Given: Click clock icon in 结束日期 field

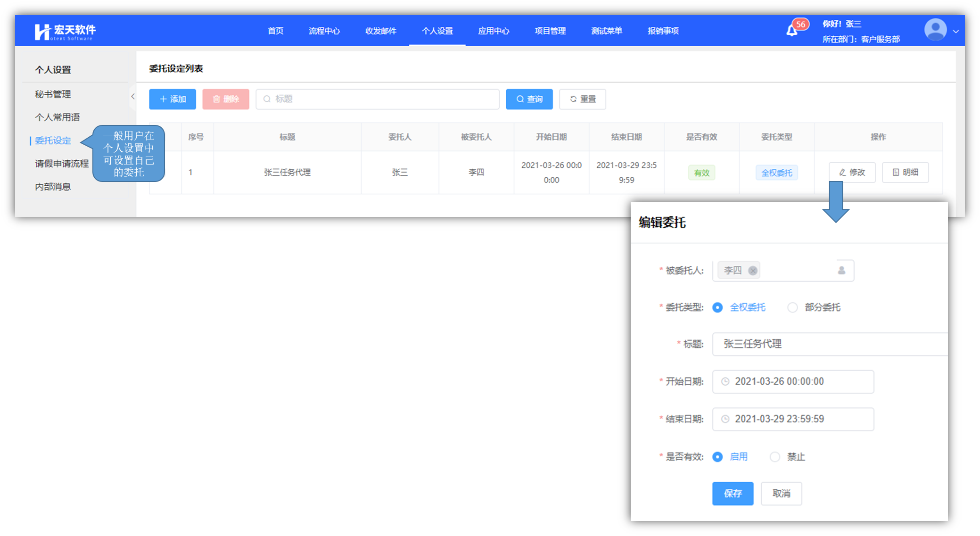Looking at the screenshot, I should click(x=725, y=419).
